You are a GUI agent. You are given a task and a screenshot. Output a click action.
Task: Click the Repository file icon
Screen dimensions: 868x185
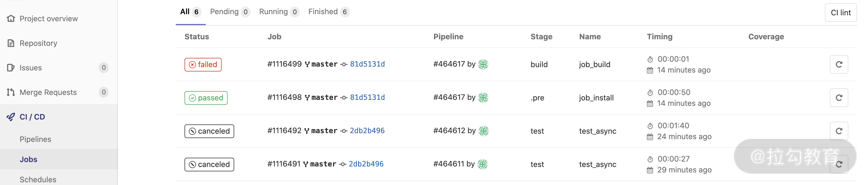tap(11, 43)
